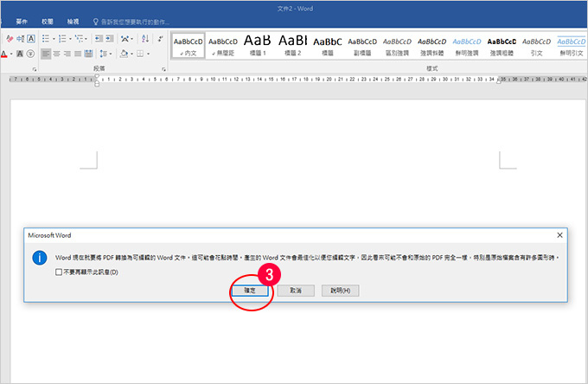The height and width of the screenshot is (384, 588).
Task: Apply the 副標題 style
Action: [362, 46]
